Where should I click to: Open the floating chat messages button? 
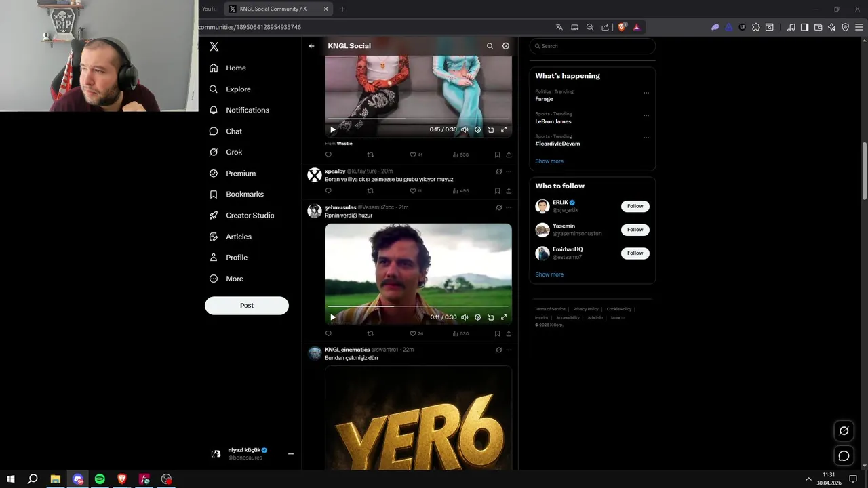[844, 456]
